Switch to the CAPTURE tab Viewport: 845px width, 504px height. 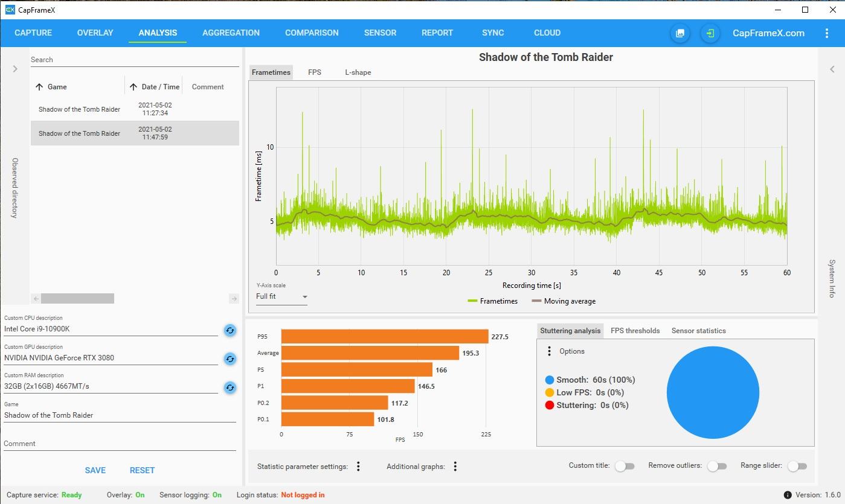[33, 33]
